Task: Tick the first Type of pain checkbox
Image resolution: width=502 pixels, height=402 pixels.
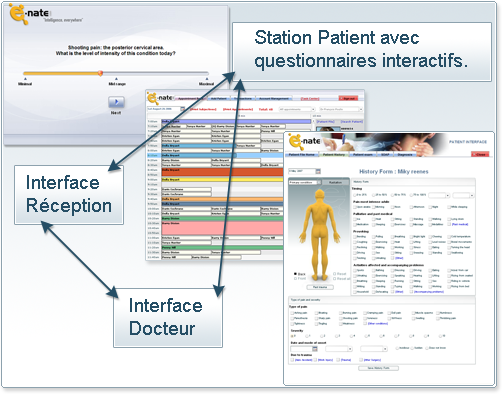Action: pos(292,313)
